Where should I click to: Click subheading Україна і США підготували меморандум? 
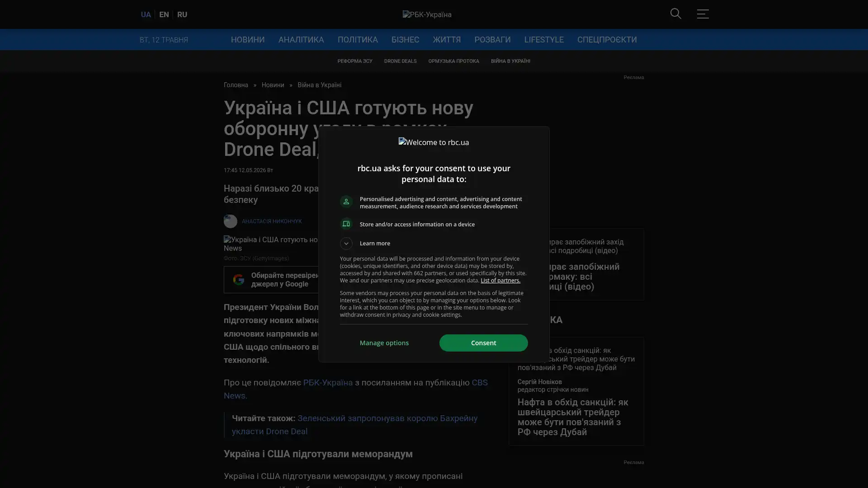tap(318, 454)
